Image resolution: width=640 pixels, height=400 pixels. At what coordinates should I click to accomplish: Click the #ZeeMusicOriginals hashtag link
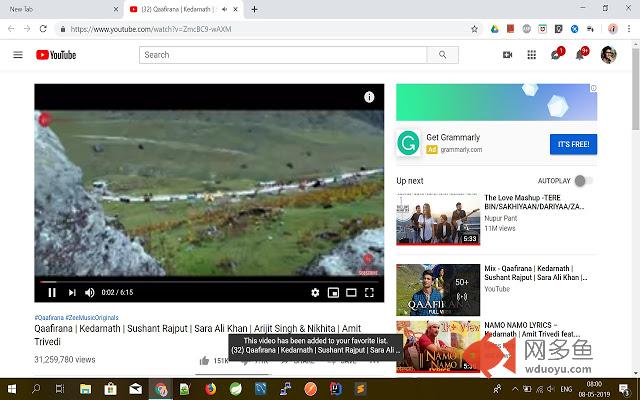pyautogui.click(x=92, y=318)
